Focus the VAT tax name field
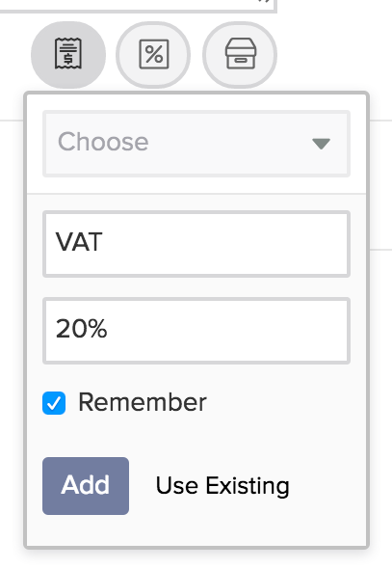392x568 pixels. click(196, 244)
